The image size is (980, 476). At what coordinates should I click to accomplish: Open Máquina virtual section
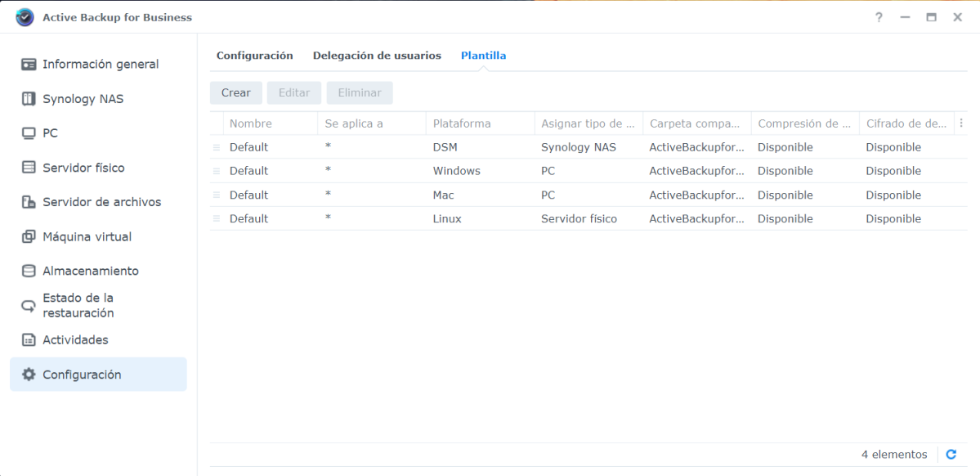tap(87, 237)
